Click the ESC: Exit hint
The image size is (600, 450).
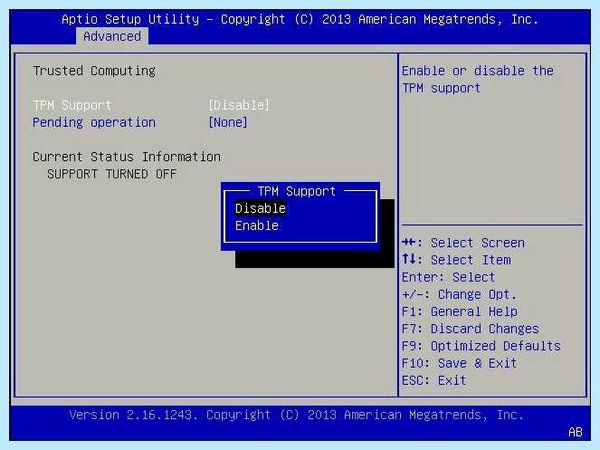[434, 380]
